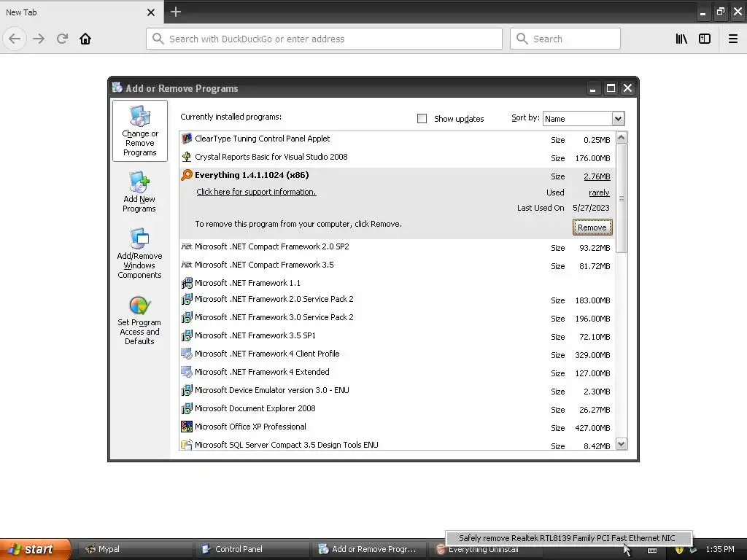The height and width of the screenshot is (560, 747).
Task: Open the Windows start button
Action: click(x=35, y=549)
